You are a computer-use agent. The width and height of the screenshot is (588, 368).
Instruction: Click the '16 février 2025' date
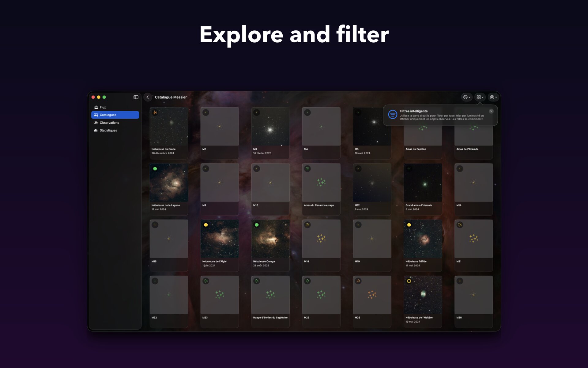262,153
